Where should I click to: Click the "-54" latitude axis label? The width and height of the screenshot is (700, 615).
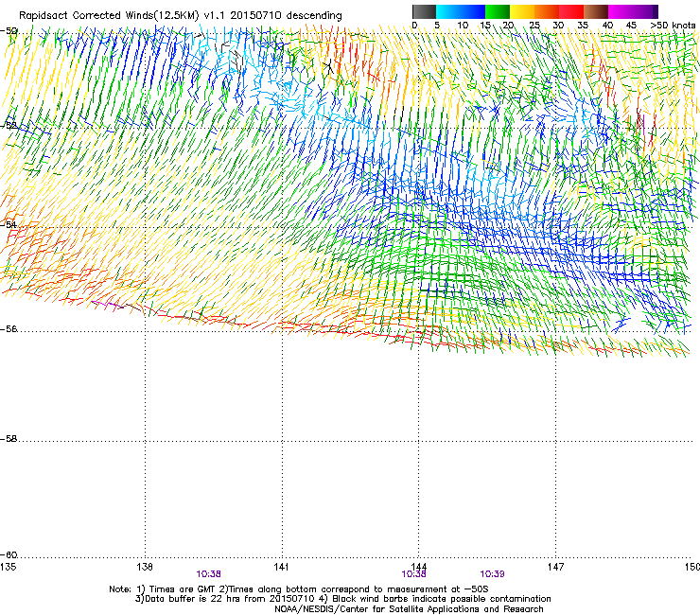[9, 224]
